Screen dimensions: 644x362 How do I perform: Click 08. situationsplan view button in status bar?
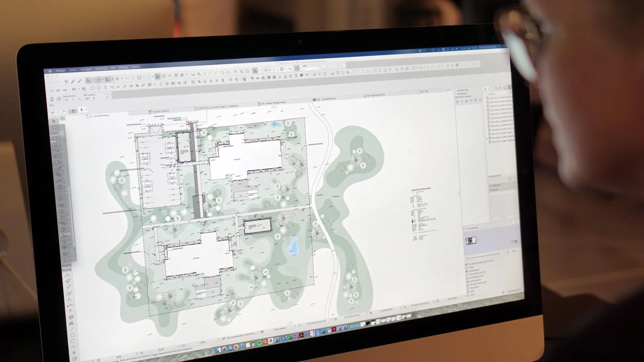pyautogui.click(x=240, y=336)
